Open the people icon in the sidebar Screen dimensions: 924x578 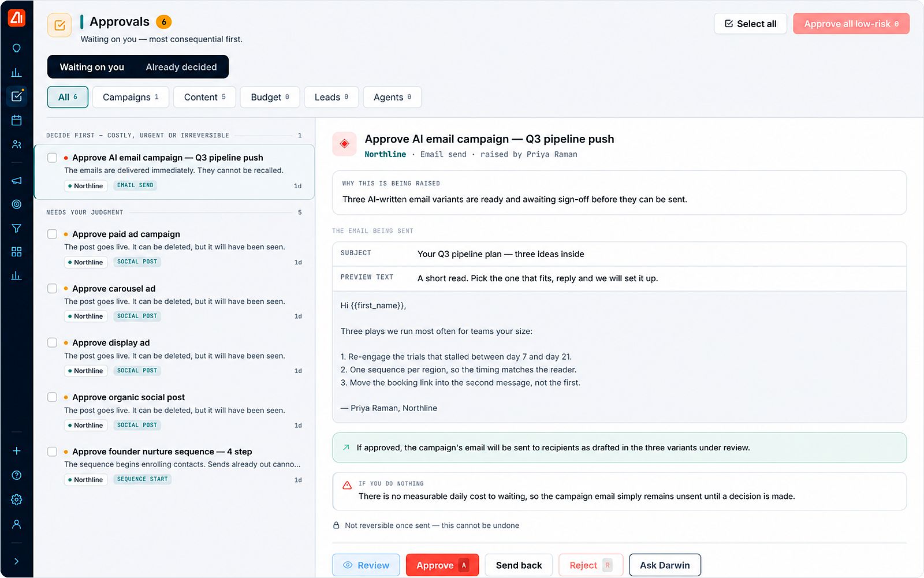(17, 144)
